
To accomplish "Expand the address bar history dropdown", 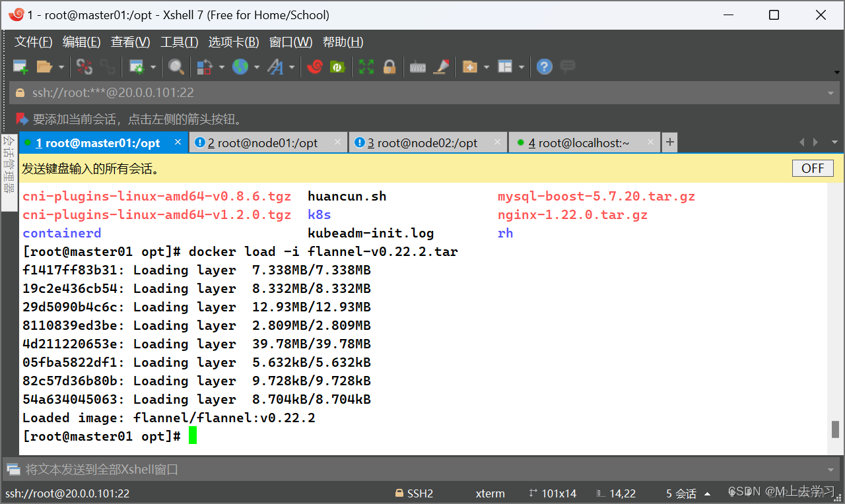I will (831, 93).
